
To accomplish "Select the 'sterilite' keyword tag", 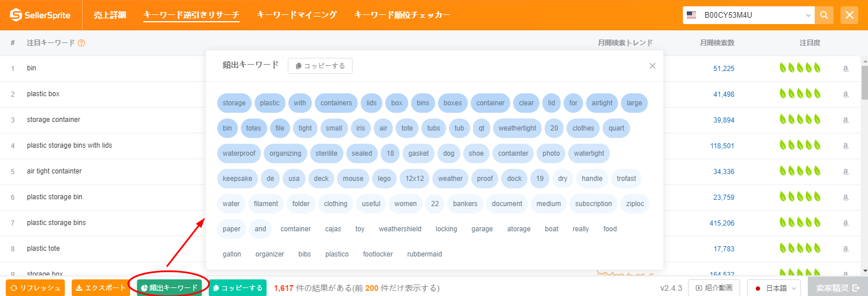I will click(x=327, y=153).
